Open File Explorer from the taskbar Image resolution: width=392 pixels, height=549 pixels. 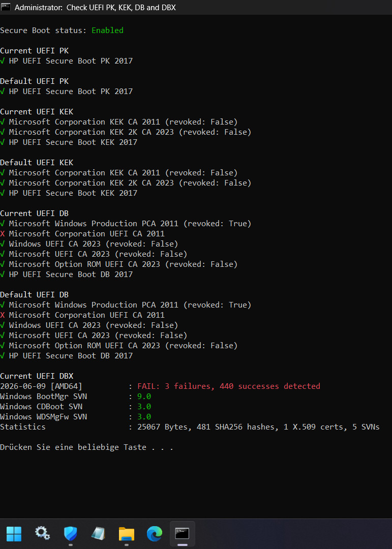127,534
